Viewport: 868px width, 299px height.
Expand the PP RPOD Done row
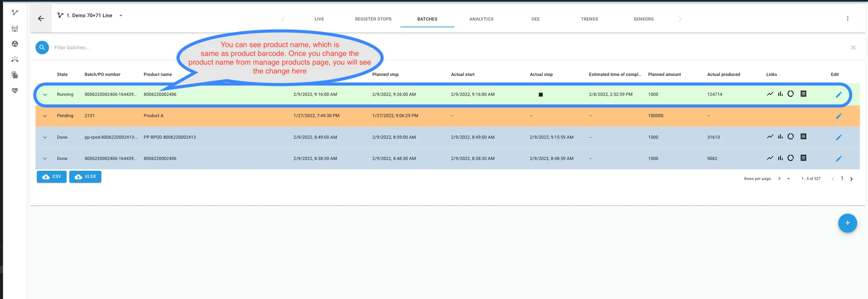[x=45, y=137]
